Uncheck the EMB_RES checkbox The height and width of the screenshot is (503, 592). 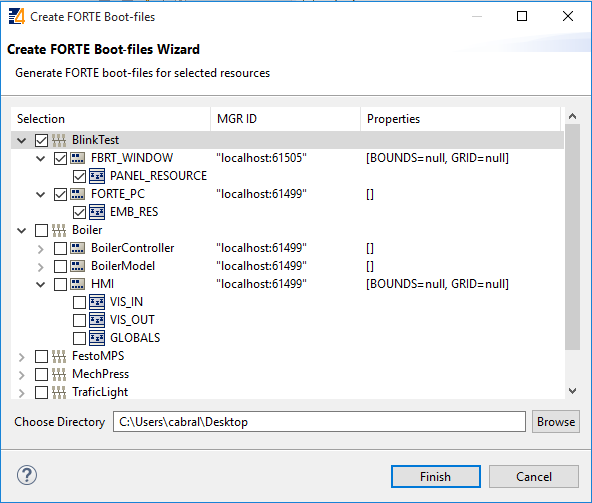79,212
